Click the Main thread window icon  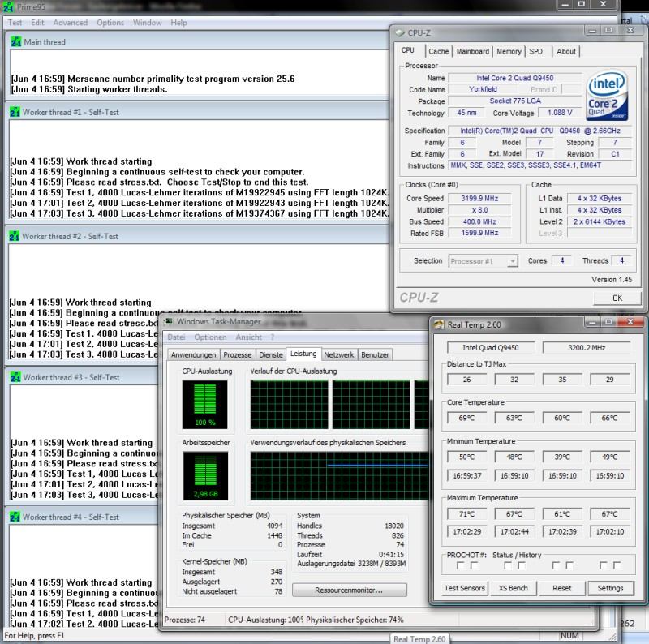16,42
